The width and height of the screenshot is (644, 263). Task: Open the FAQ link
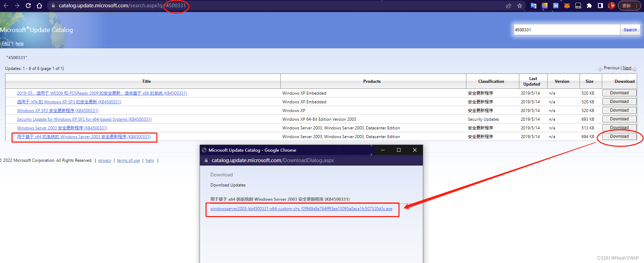click(6, 43)
